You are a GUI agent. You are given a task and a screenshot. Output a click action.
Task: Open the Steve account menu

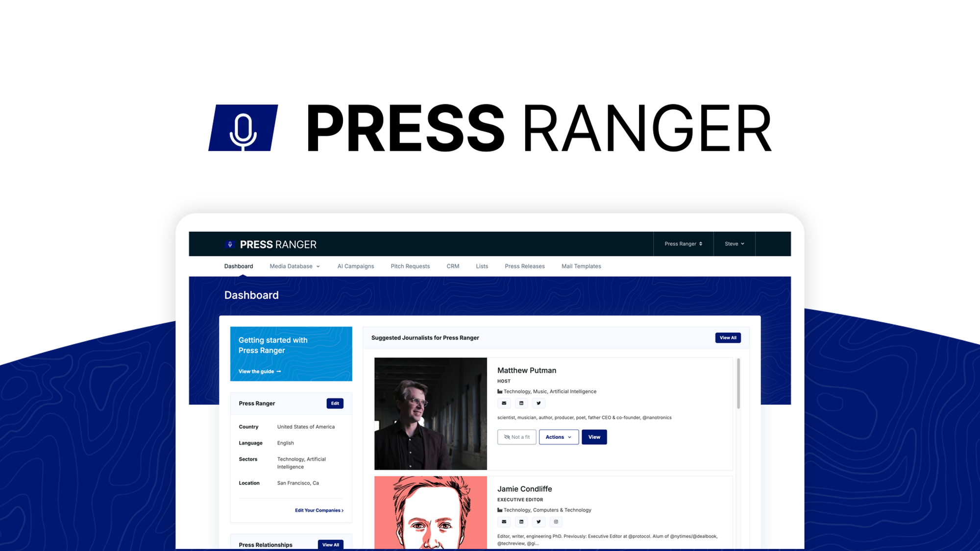pos(734,243)
